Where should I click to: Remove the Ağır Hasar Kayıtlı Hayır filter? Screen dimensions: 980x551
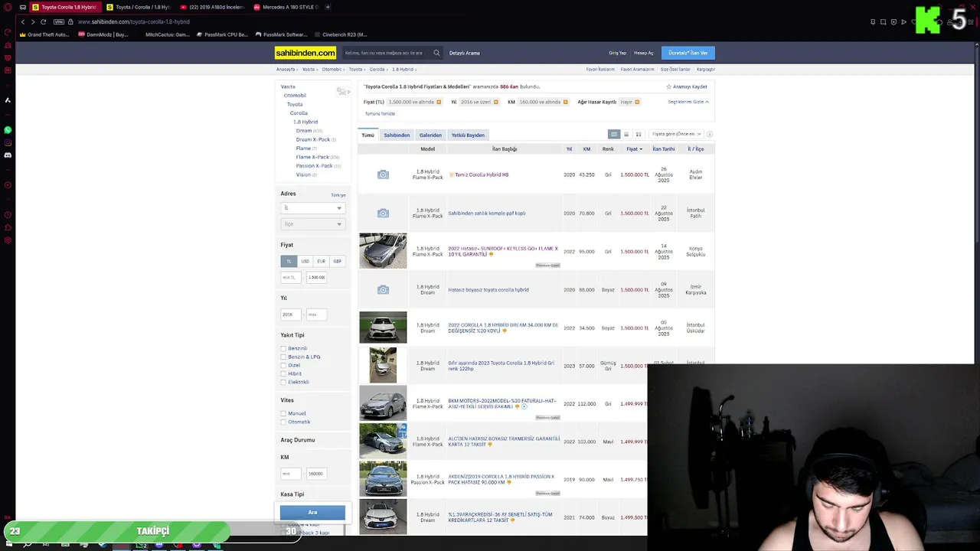pyautogui.click(x=637, y=102)
